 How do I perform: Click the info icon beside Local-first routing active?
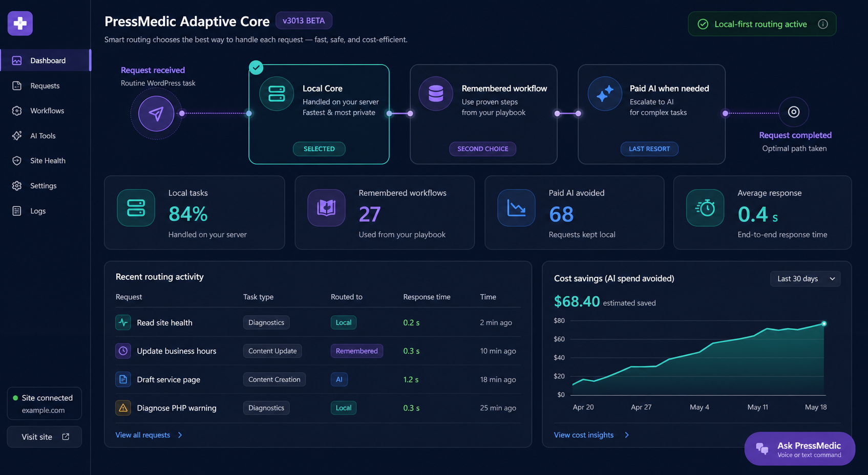click(823, 24)
